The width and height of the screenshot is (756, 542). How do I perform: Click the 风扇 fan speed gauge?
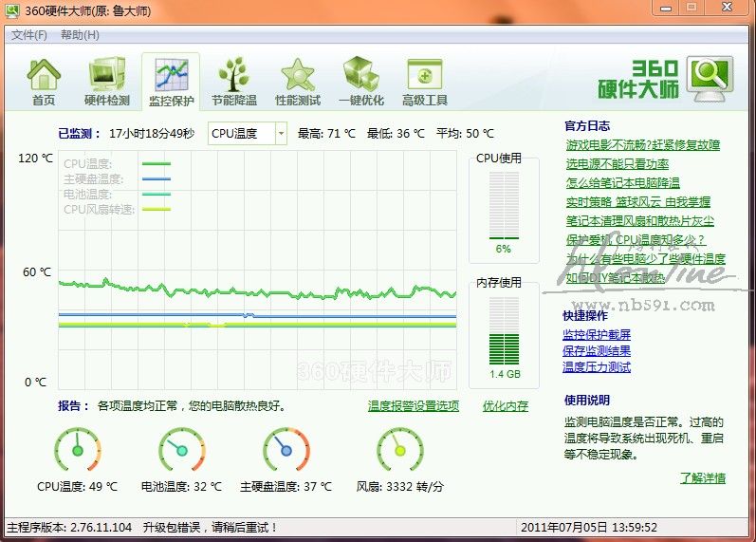coord(399,450)
